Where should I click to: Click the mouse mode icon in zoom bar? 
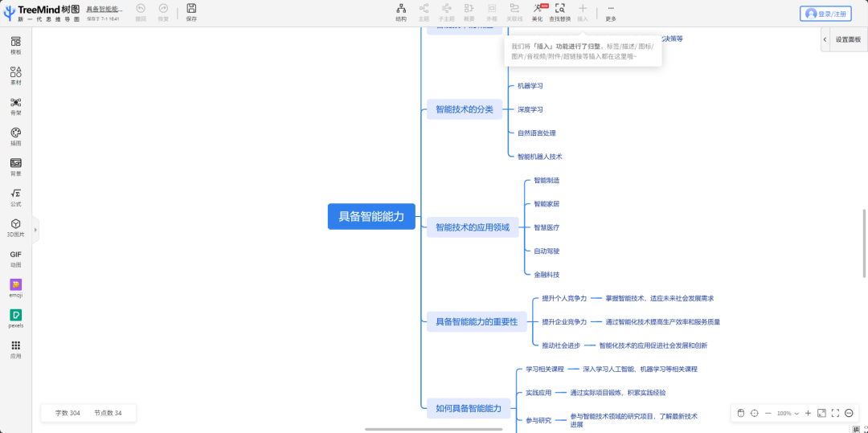click(x=741, y=413)
